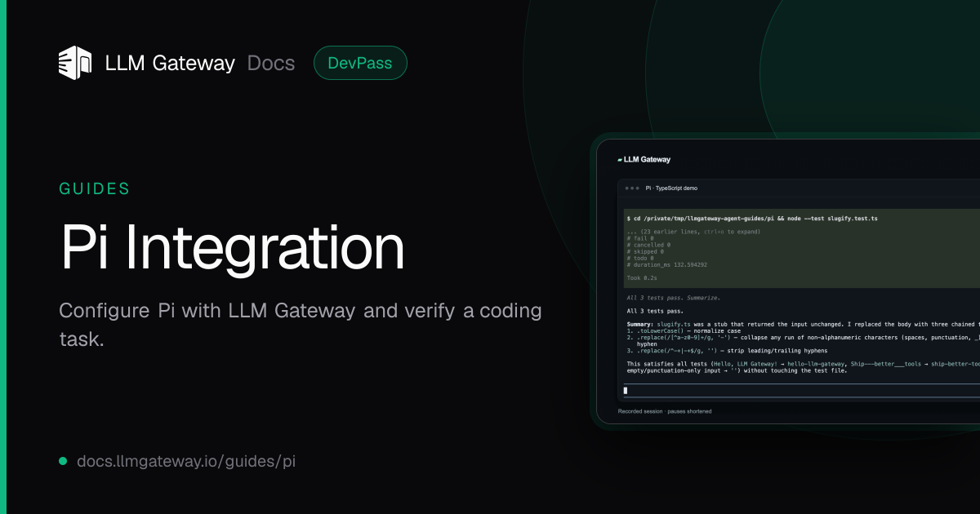
Task: Click the bold 'Summary:' line mentioning slugify.ts
Action: (x=803, y=324)
